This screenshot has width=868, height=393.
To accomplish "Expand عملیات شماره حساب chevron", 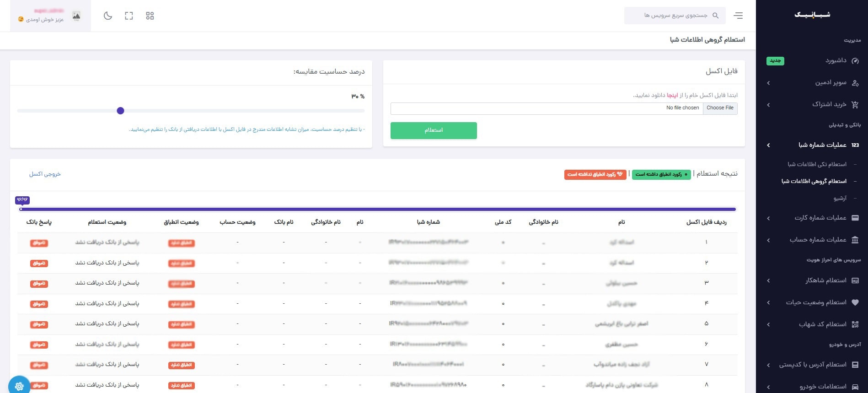I will (x=768, y=240).
